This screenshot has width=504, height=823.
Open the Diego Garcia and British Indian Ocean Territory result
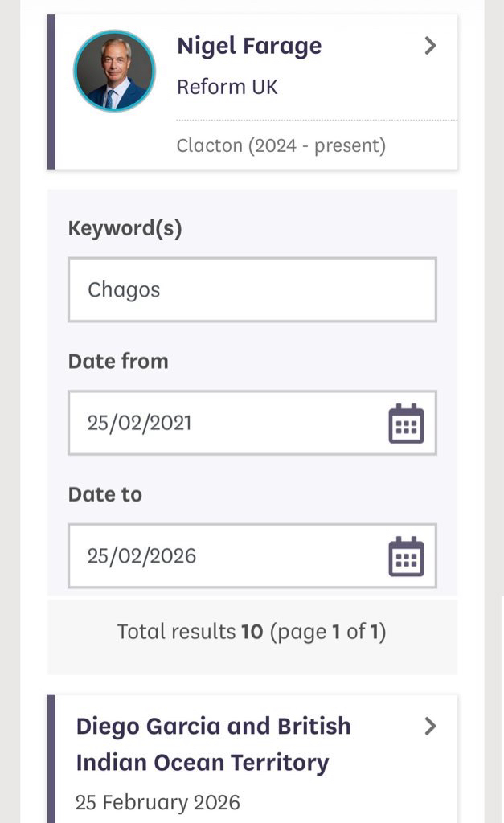214,743
